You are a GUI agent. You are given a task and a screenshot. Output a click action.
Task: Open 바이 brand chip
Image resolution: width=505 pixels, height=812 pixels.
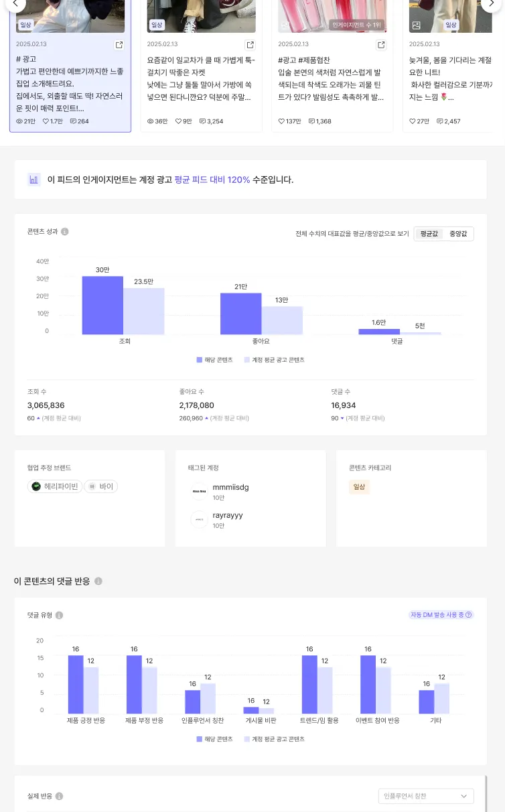101,486
